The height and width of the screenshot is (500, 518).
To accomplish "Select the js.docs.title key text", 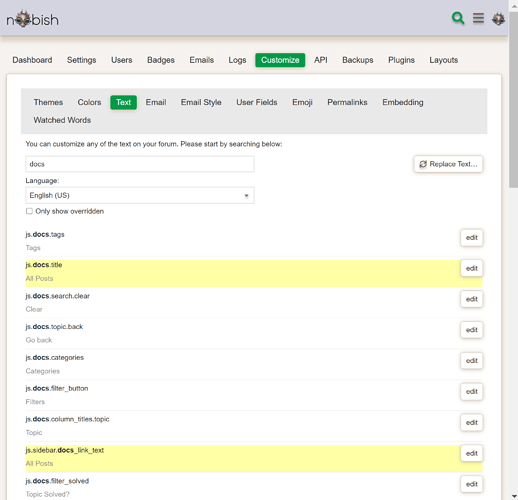I will [44, 265].
